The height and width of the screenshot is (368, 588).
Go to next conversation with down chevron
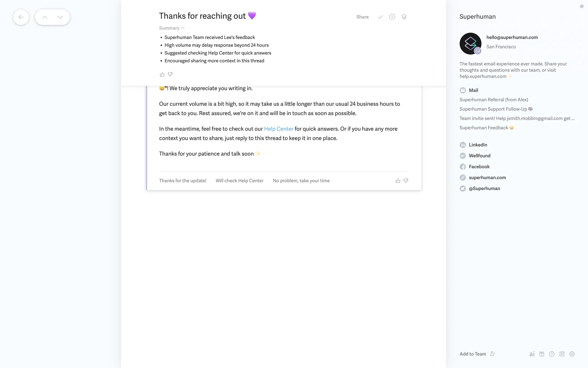point(60,17)
